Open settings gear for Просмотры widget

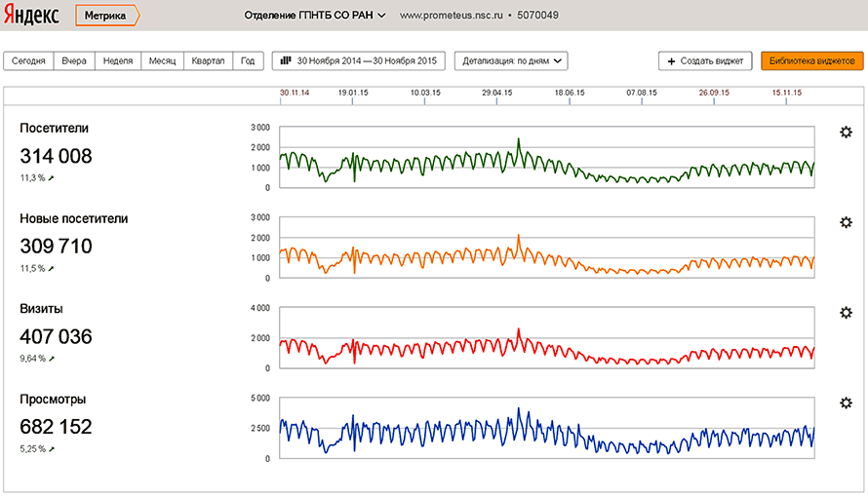tap(846, 403)
